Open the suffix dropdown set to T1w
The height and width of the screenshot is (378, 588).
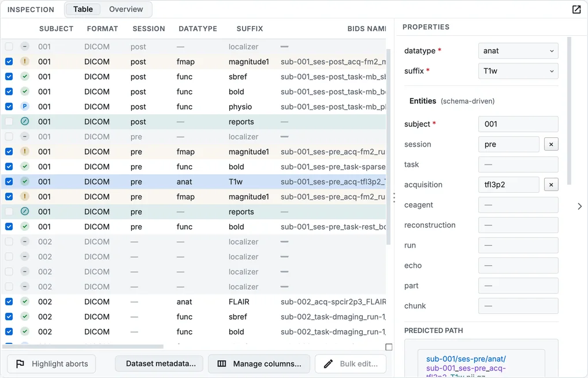(x=518, y=71)
